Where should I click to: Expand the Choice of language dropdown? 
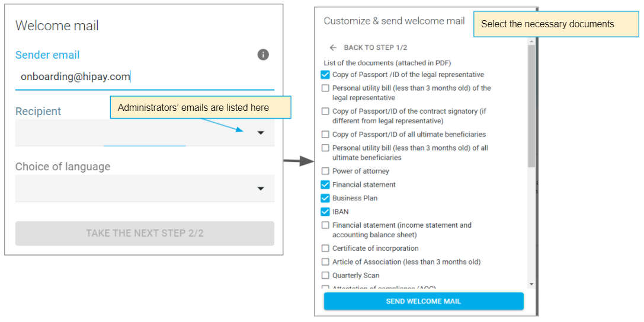[x=261, y=189]
